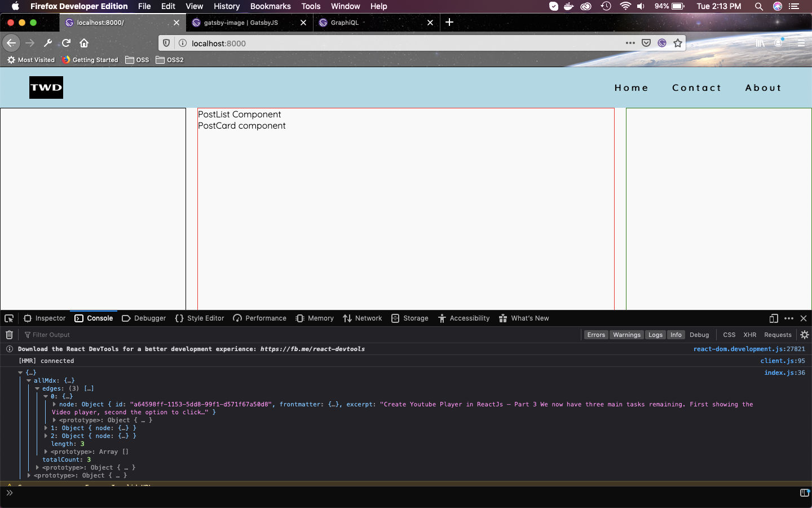
Task: Collapse the edge item 0
Action: coord(46,396)
